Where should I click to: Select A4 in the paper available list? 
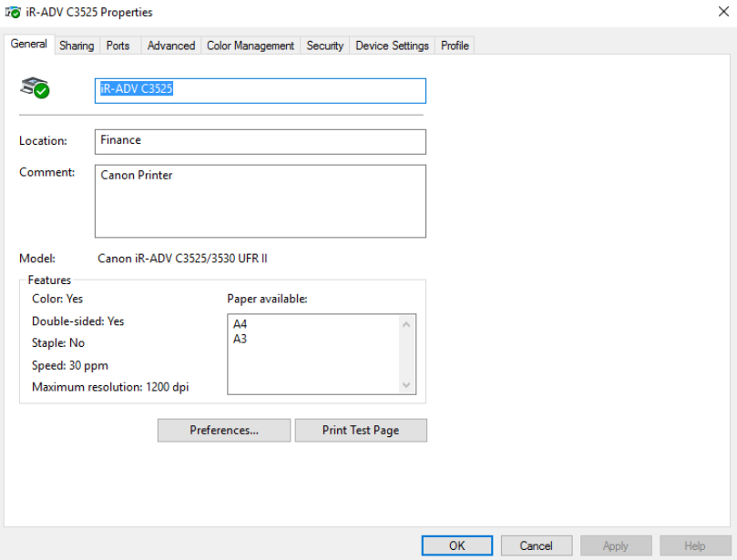(x=240, y=324)
